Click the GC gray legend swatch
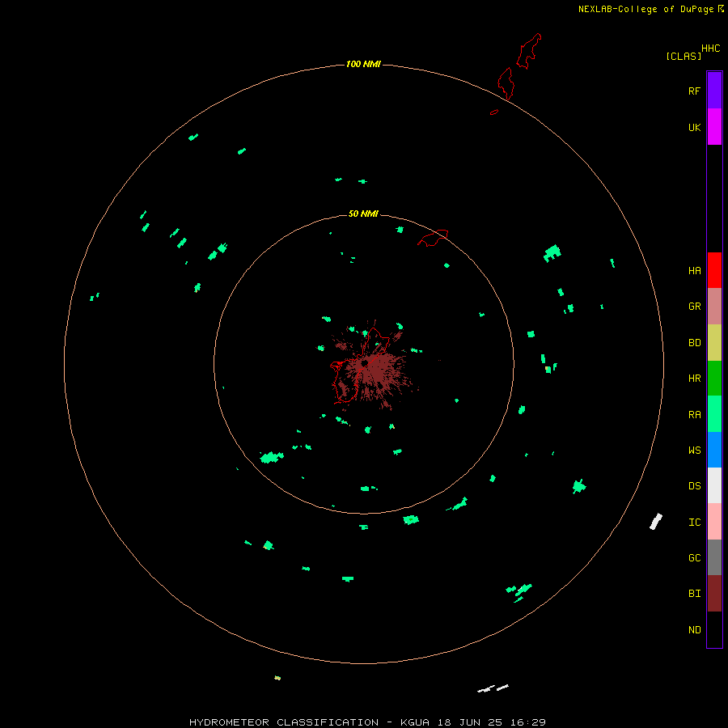The image size is (728, 728). [714, 557]
